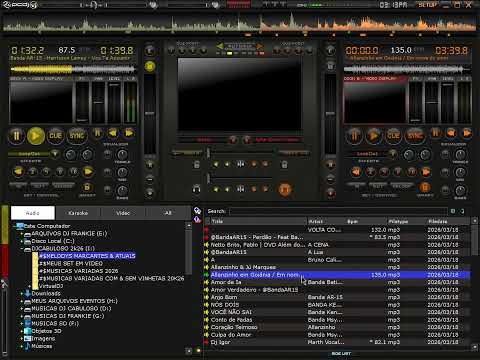Click the top-left browser side icon
The width and height of the screenshot is (480, 360).
(x=197, y=211)
